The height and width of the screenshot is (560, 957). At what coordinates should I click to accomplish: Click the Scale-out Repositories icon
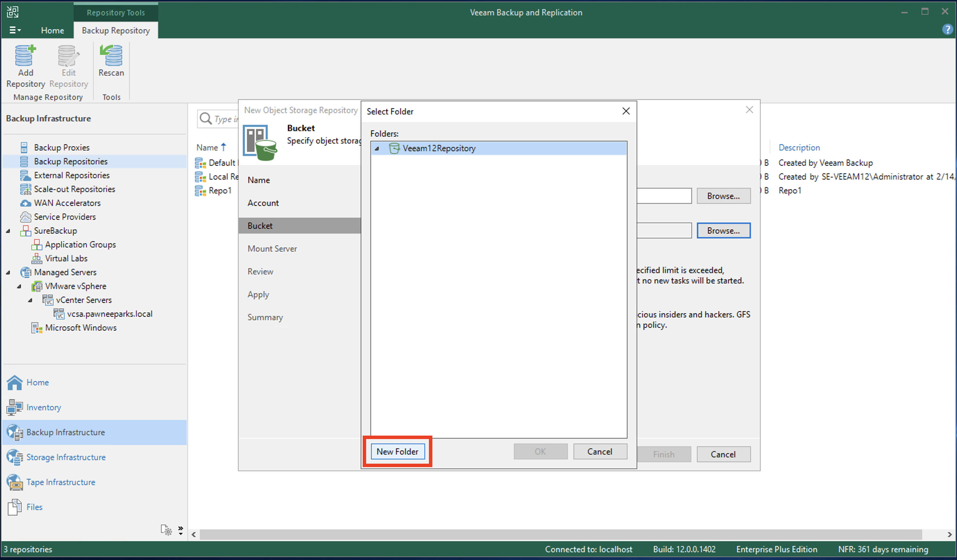coord(25,189)
